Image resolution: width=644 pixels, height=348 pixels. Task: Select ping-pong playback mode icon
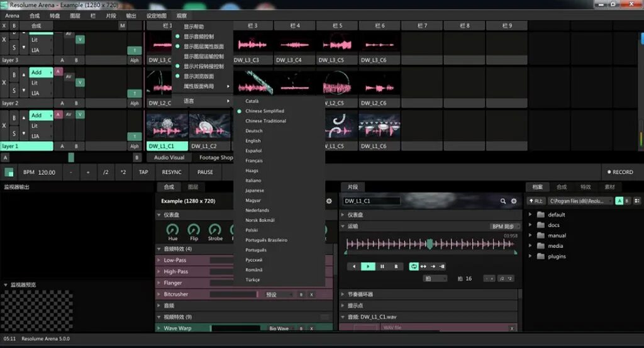(x=423, y=267)
